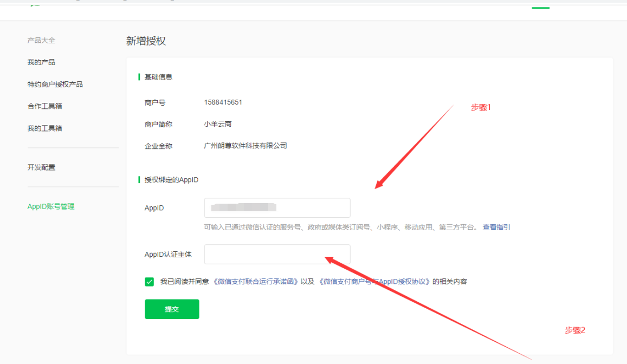
Task: Select 开发配置 from the sidebar
Action: 41,167
